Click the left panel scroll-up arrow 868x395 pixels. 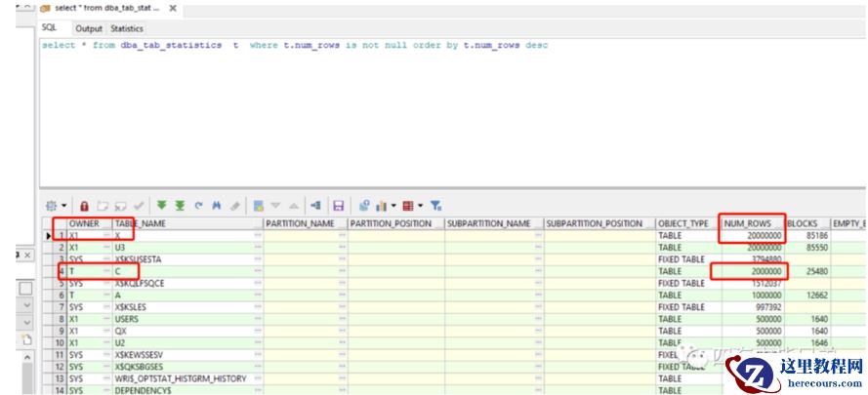[x=26, y=359]
